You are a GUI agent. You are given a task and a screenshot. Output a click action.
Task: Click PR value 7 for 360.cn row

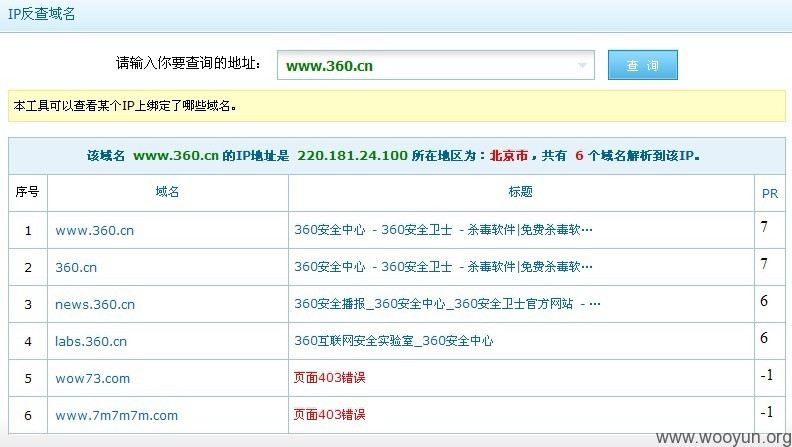765,264
